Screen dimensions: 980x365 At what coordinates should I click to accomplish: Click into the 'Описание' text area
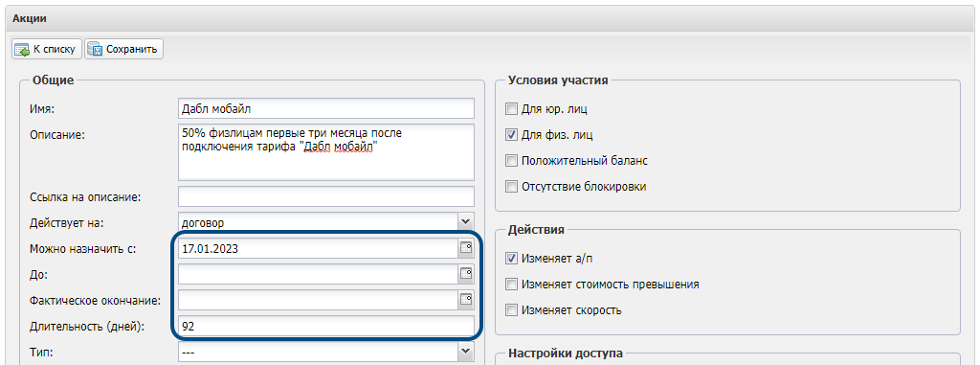(326, 152)
